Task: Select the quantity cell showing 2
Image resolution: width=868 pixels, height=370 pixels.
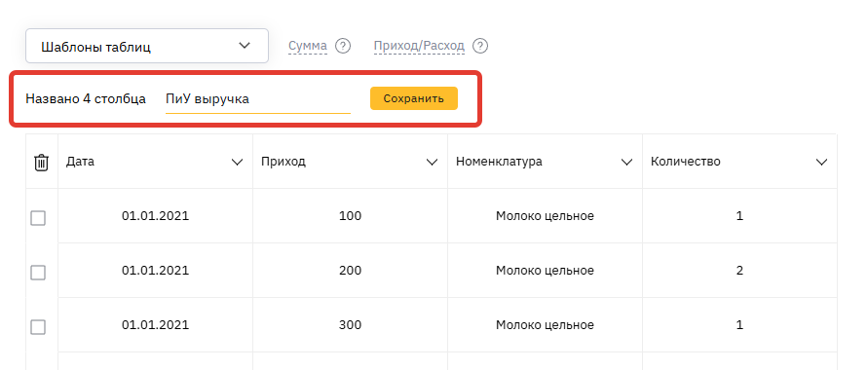Action: 739,271
